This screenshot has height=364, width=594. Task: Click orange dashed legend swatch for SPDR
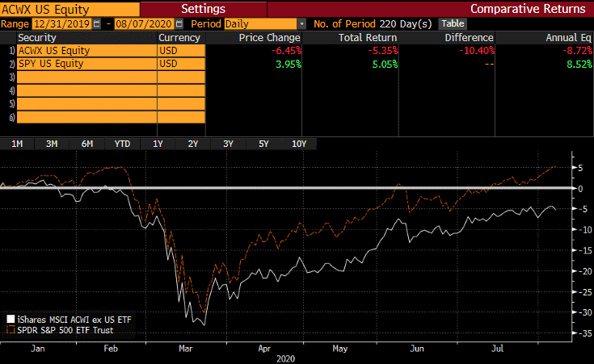point(11,330)
